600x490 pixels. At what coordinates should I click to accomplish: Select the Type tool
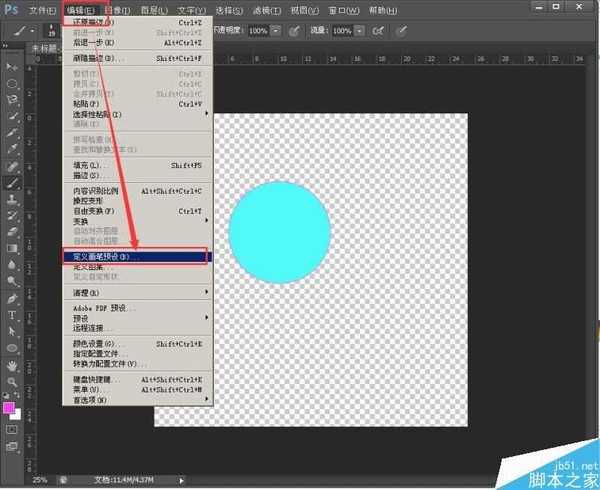pyautogui.click(x=14, y=315)
